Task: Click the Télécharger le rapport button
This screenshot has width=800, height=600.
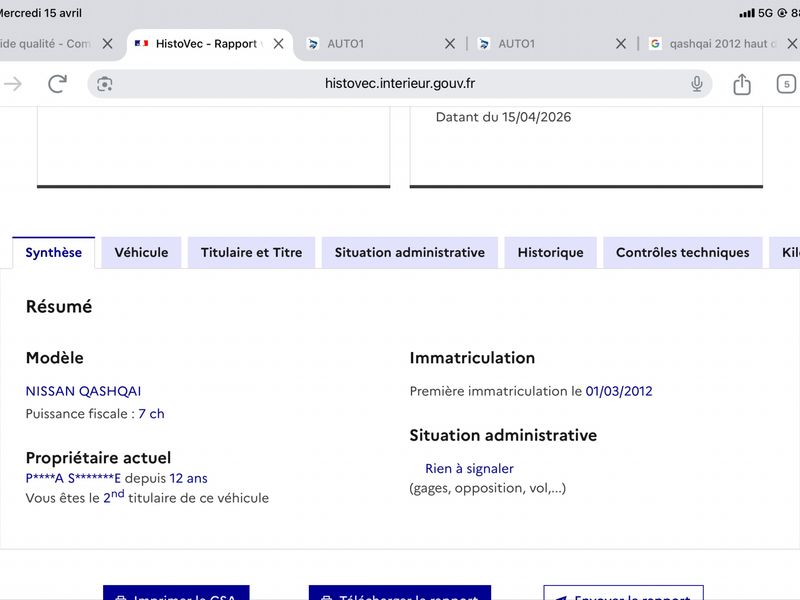Action: click(400, 593)
